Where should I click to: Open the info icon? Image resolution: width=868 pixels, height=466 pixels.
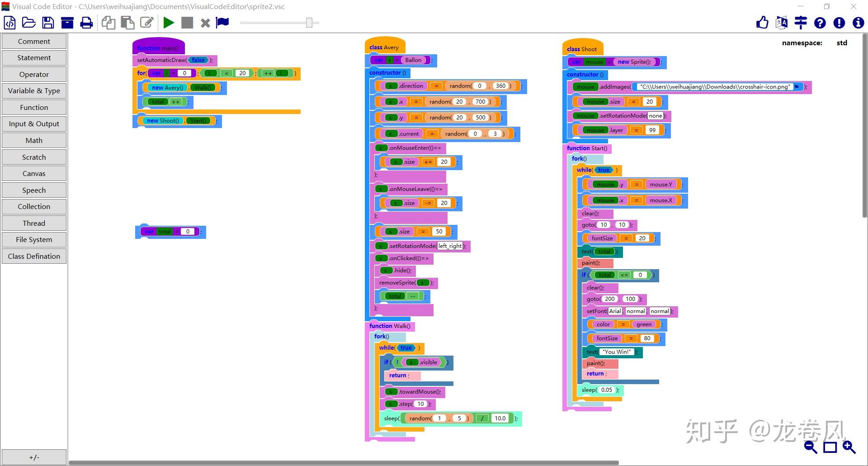click(858, 23)
